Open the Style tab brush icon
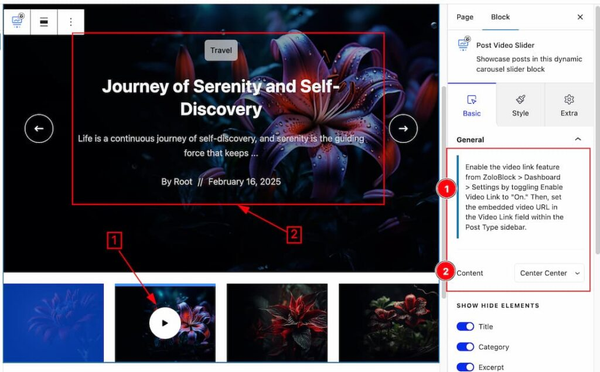Screen dimensions: 600x372 click(520, 105)
